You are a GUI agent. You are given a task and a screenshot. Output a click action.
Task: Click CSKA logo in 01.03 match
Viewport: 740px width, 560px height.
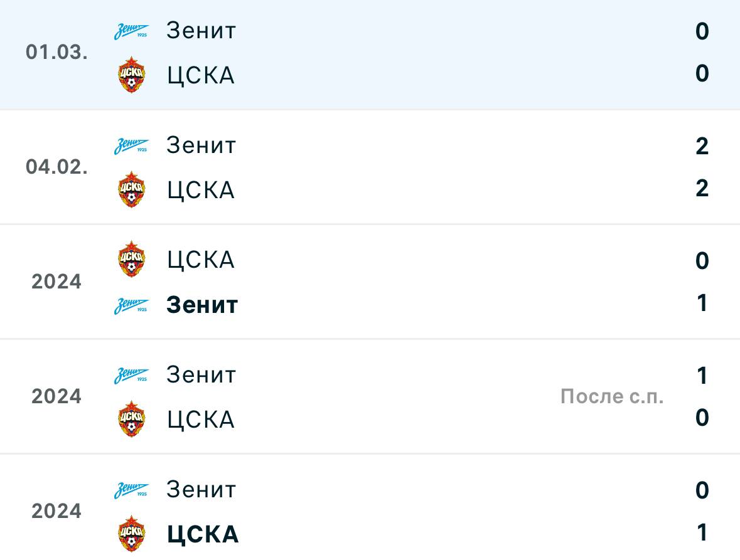click(131, 75)
